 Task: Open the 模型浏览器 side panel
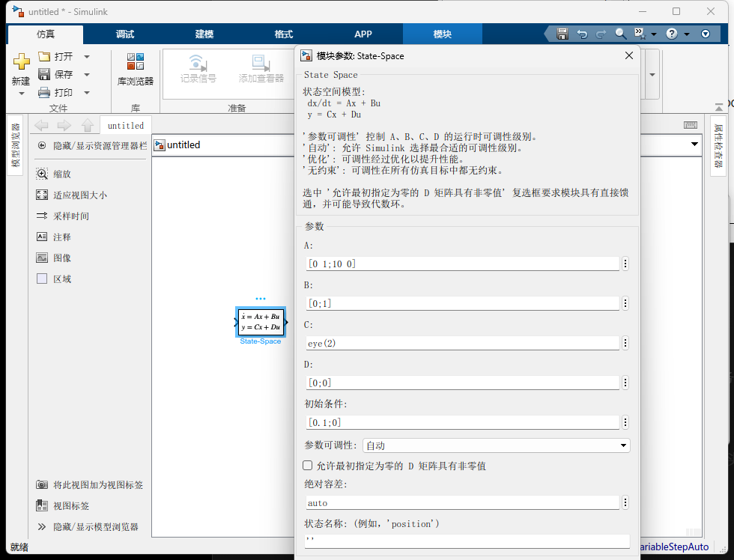16,145
